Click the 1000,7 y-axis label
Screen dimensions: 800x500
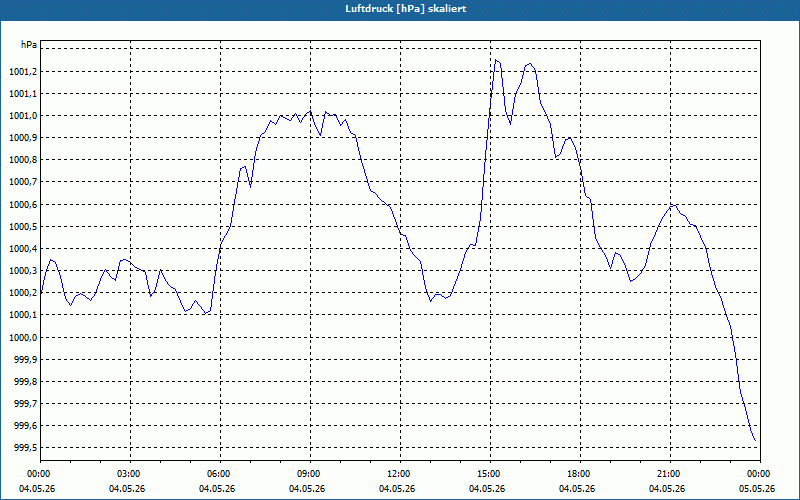(23, 182)
